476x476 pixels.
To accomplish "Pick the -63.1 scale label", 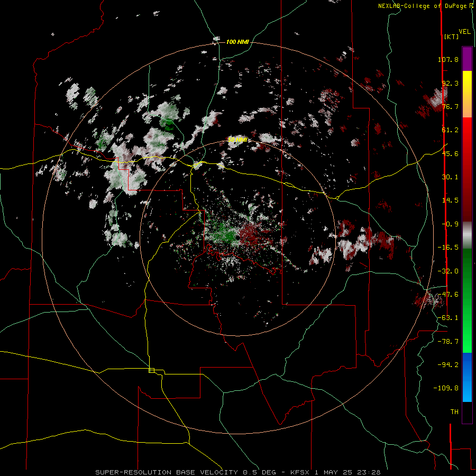I will 448,318.
